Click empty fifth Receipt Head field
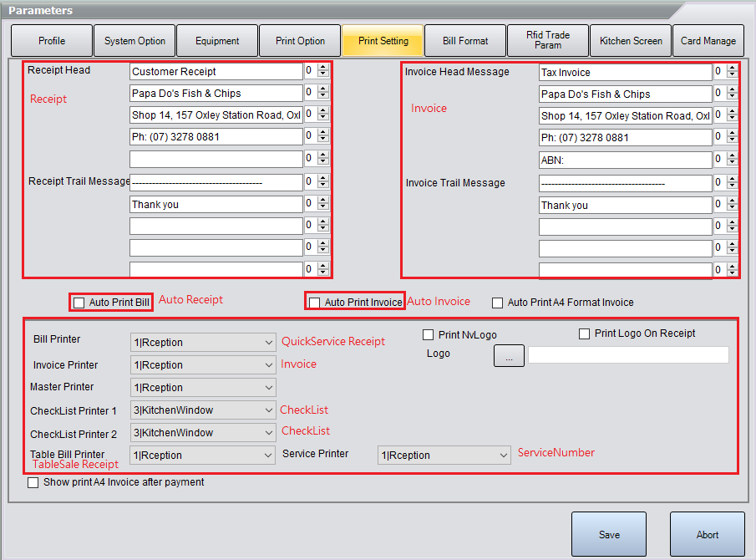This screenshot has height=560, width=756. pos(216,159)
